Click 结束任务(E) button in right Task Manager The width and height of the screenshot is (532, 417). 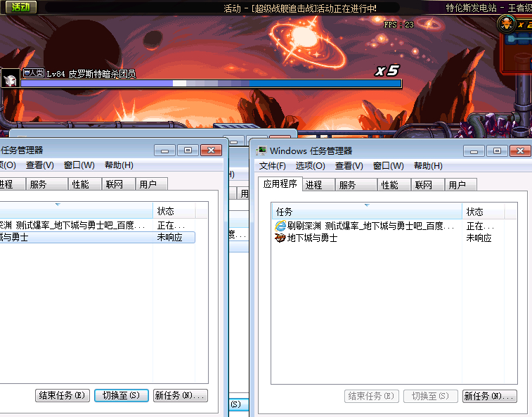(372, 396)
